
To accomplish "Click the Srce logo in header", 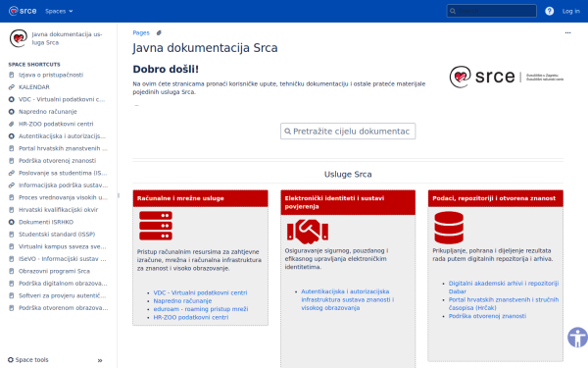I will (23, 11).
